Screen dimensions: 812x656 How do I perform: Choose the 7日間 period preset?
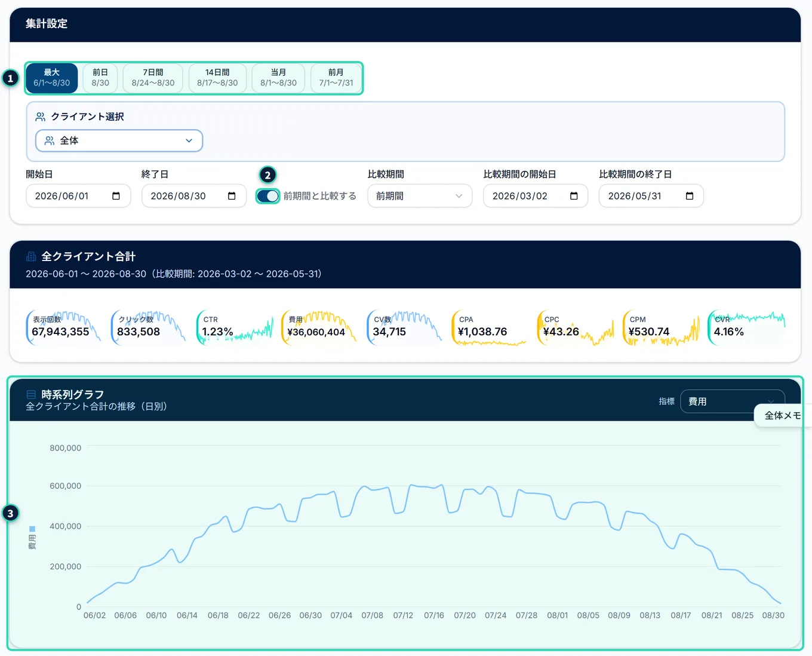point(153,78)
